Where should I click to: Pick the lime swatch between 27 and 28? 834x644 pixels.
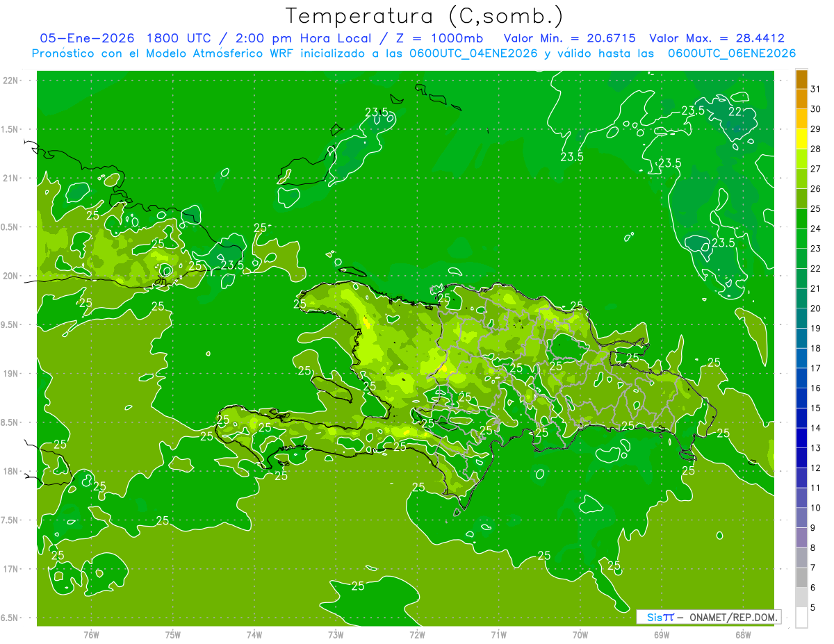click(x=801, y=158)
